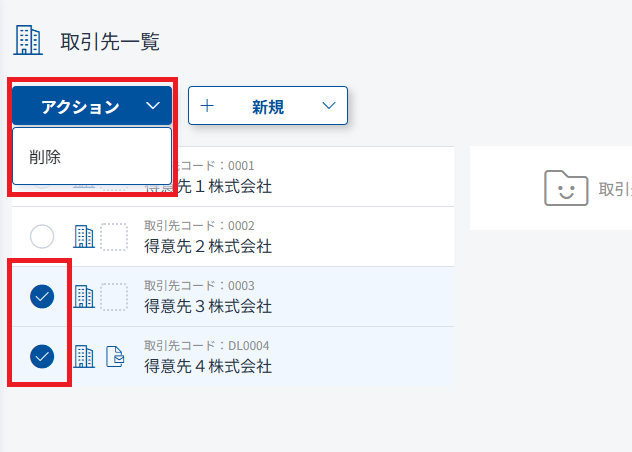Click the 新規 button label
The height and width of the screenshot is (452, 632).
(x=268, y=107)
